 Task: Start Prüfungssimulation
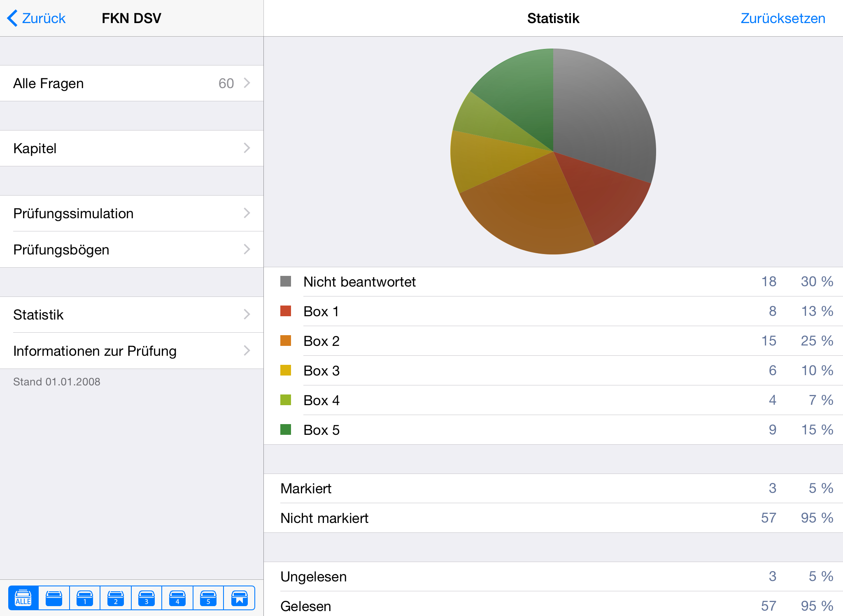coord(132,213)
